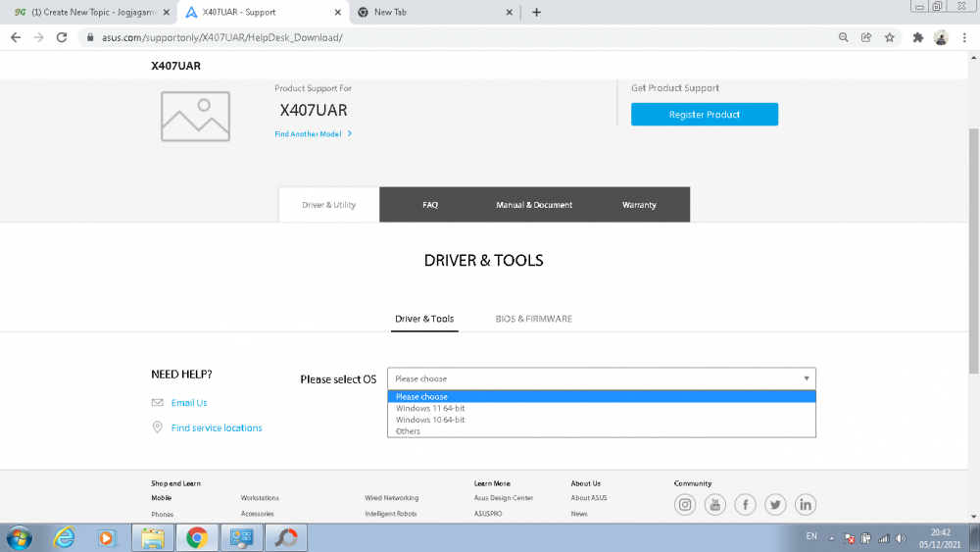Open the ASUSPRO footer link
This screenshot has height=552, width=980.
(x=488, y=514)
